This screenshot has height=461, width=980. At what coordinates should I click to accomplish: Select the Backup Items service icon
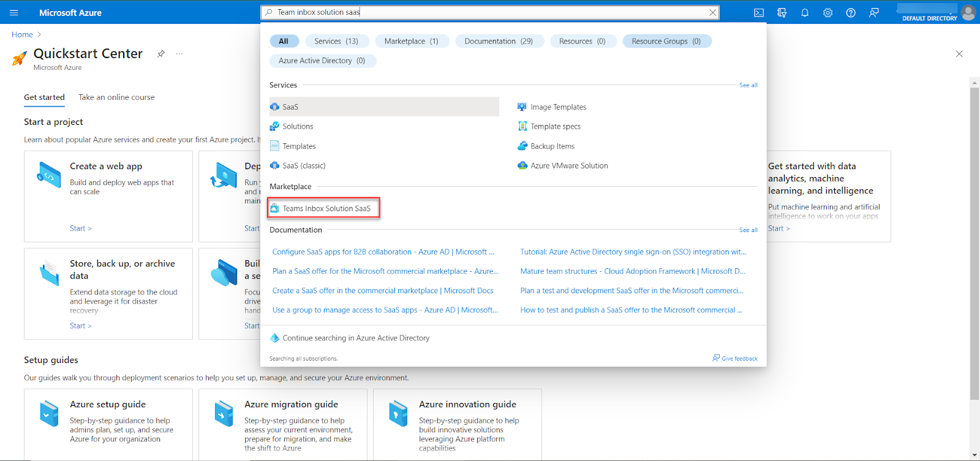522,146
